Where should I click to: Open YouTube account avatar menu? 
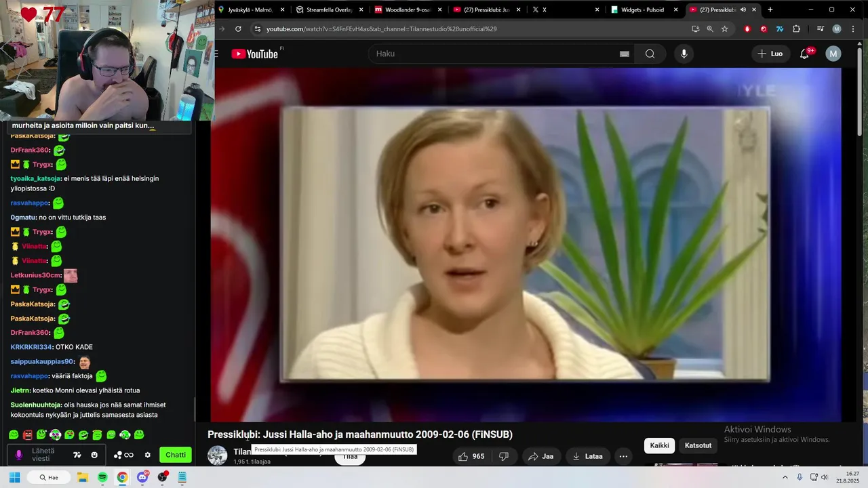coord(833,54)
